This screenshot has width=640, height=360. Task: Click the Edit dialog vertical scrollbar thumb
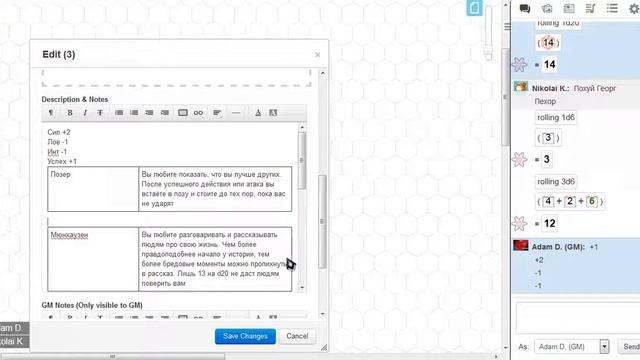(x=322, y=222)
